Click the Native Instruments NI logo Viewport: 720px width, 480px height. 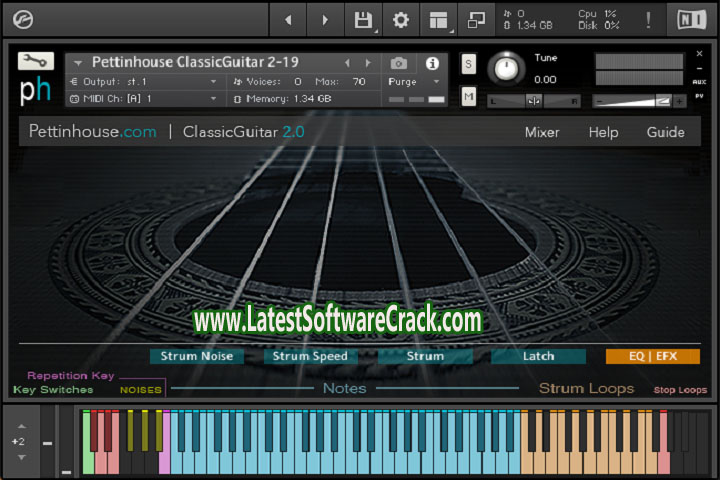[691, 20]
